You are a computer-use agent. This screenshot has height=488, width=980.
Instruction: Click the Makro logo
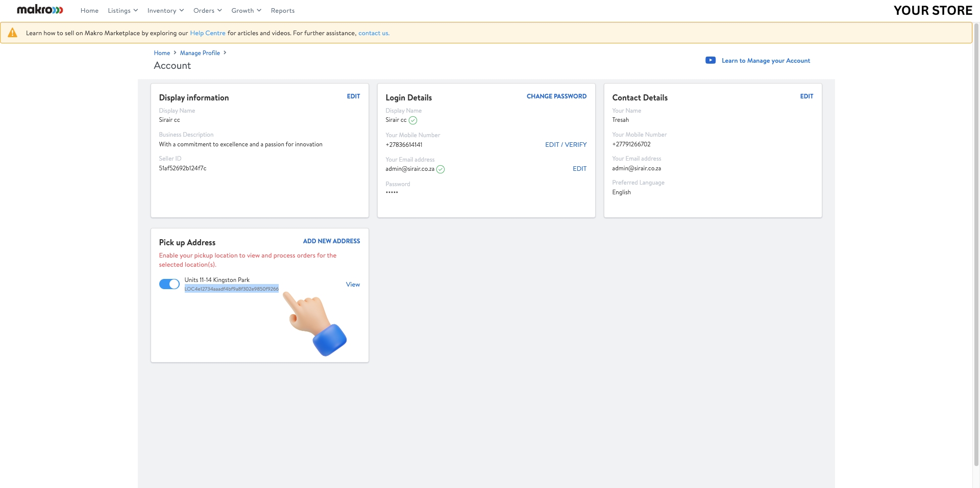[39, 10]
